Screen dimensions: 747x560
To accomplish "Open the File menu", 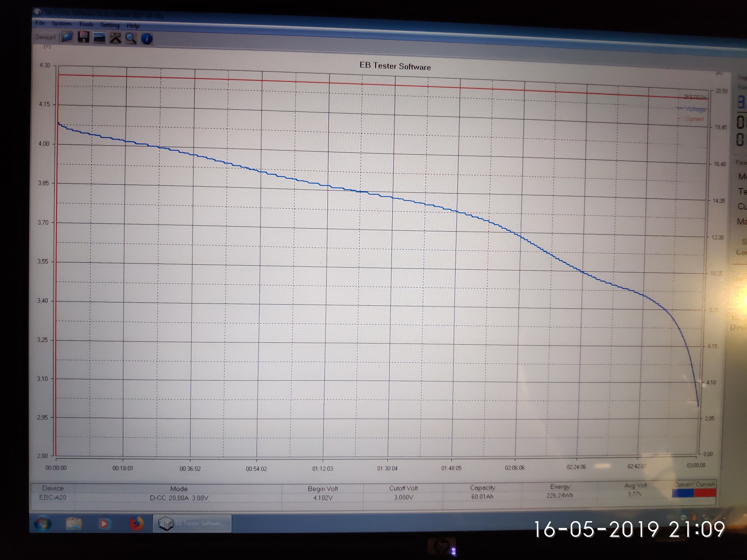I will tap(40, 23).
